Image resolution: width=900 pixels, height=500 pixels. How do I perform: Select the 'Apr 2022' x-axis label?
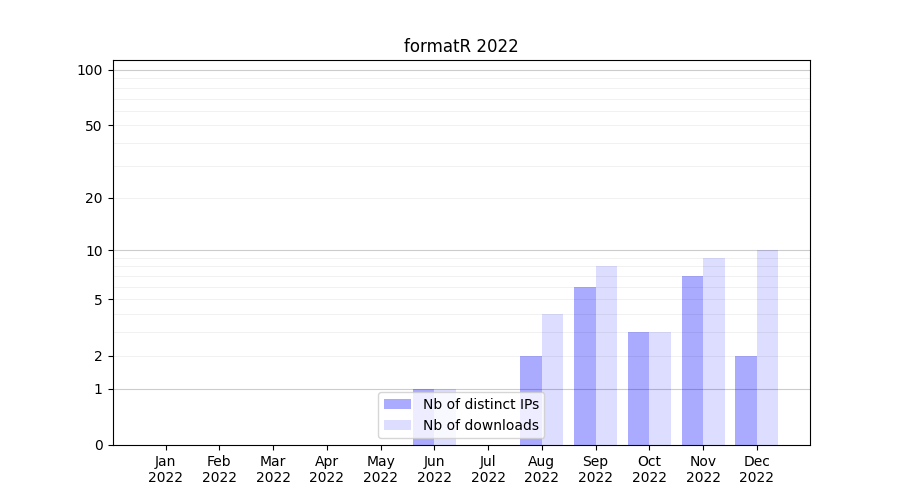point(327,469)
